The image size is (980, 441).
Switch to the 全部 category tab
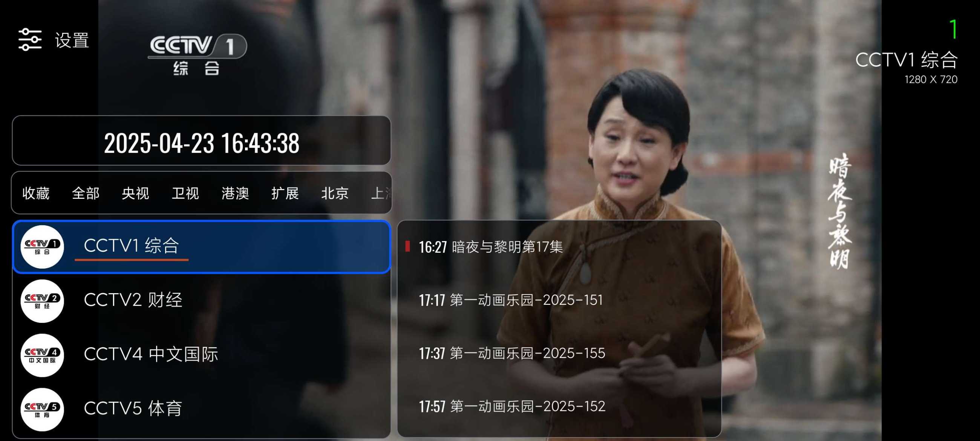tap(86, 193)
